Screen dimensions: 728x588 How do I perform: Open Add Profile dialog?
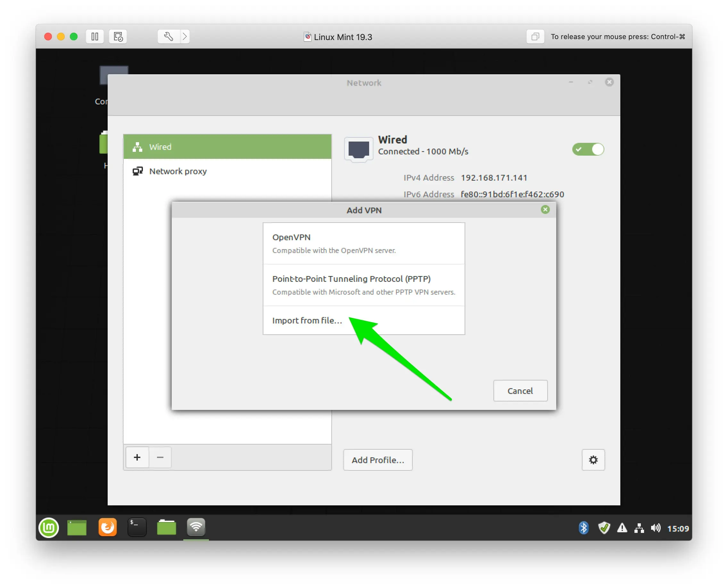coord(378,460)
